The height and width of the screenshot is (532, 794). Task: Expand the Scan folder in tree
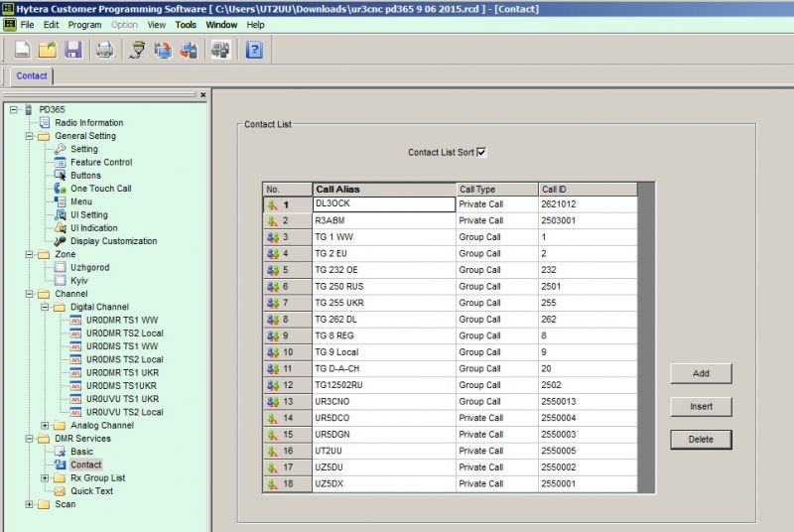pyautogui.click(x=30, y=504)
